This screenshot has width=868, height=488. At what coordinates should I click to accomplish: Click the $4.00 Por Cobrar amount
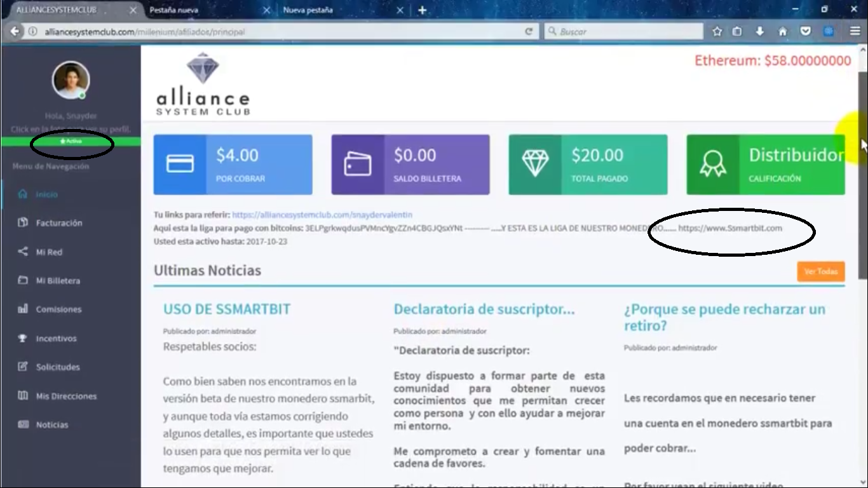pyautogui.click(x=237, y=155)
